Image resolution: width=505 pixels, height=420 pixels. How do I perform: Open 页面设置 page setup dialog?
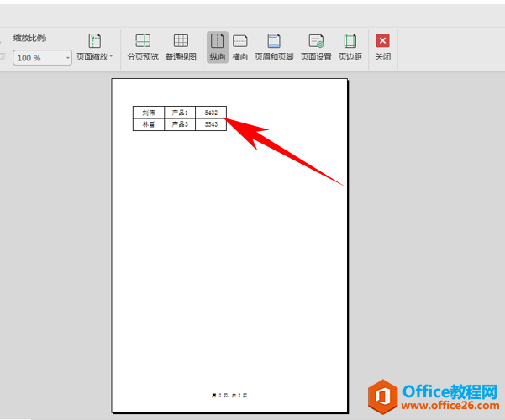pyautogui.click(x=316, y=48)
